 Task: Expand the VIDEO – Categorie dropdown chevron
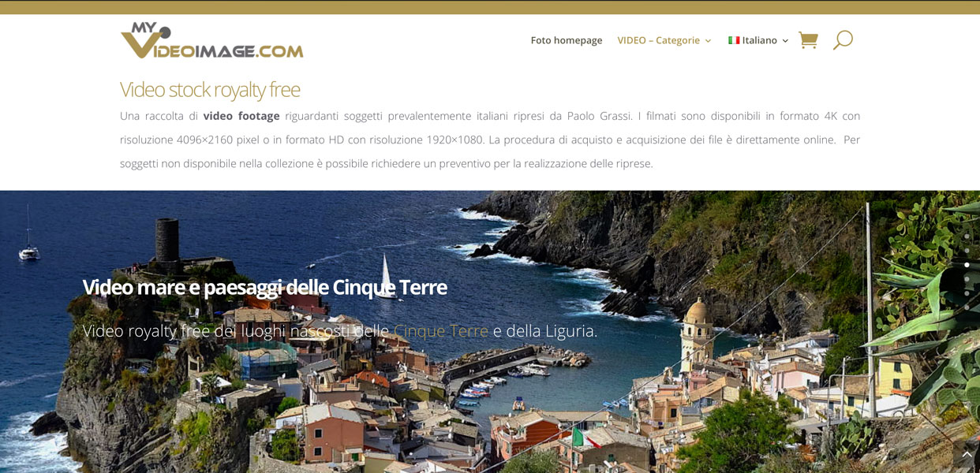click(x=708, y=41)
